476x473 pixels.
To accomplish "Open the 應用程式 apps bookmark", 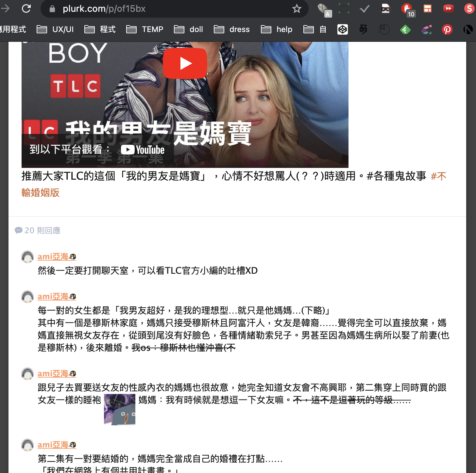I will coord(12,29).
